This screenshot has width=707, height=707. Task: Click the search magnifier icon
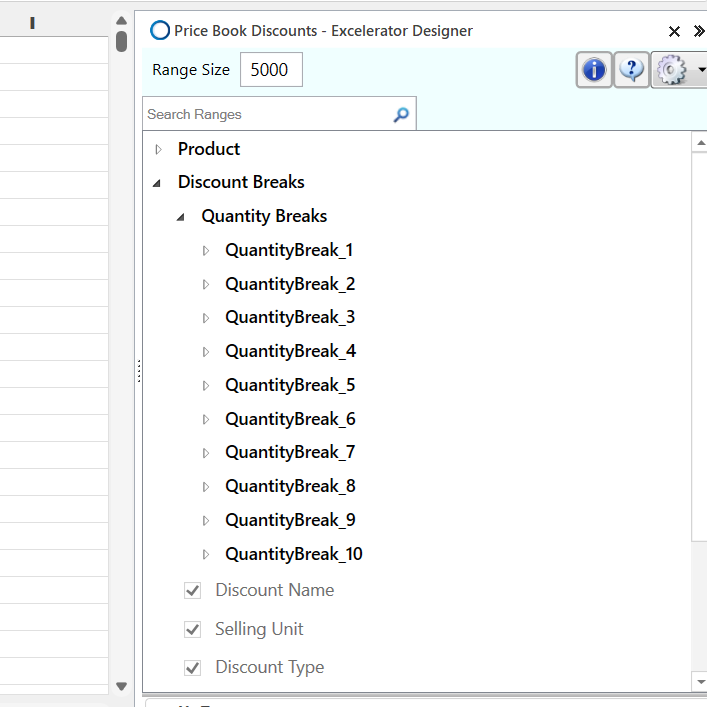(401, 115)
